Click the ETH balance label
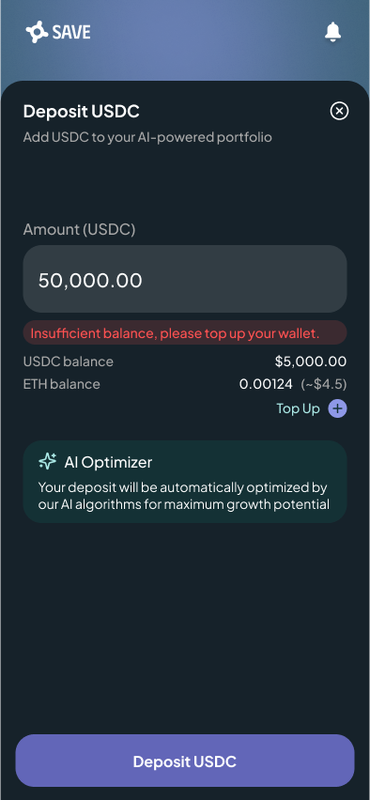370x800 pixels. tap(62, 384)
